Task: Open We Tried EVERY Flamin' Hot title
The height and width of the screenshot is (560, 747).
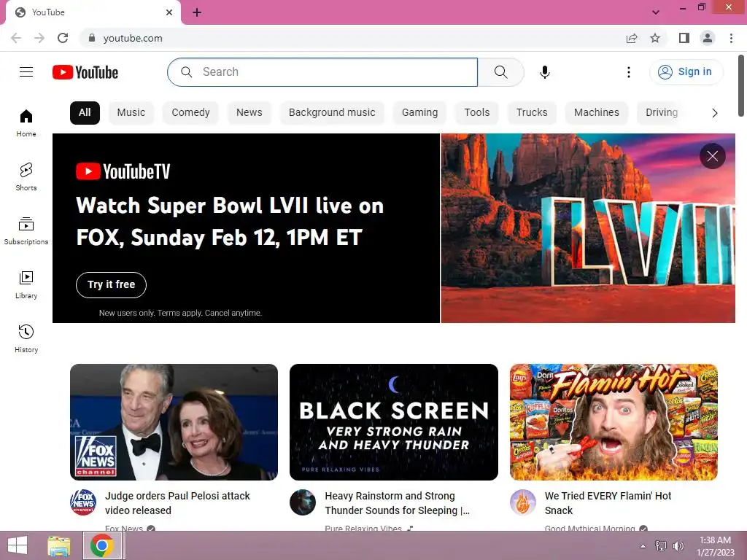Action: click(x=608, y=503)
